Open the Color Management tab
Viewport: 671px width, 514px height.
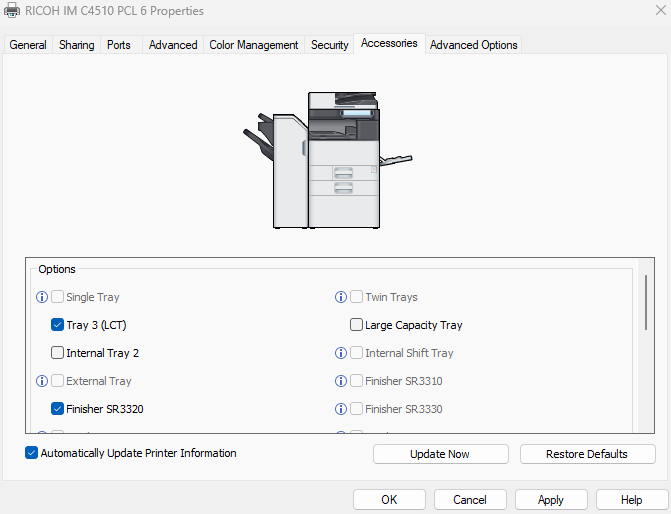point(254,45)
